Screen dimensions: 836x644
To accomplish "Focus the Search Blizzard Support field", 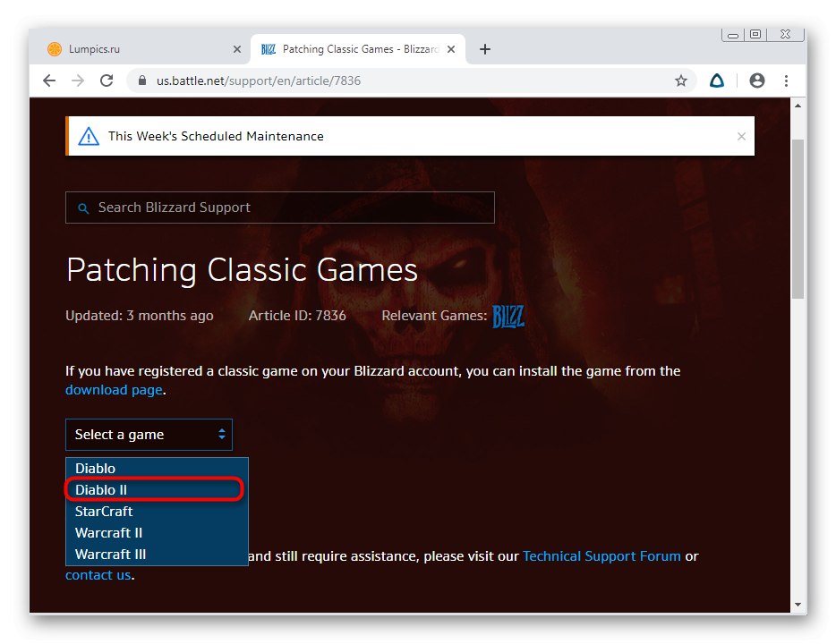I will pos(280,208).
